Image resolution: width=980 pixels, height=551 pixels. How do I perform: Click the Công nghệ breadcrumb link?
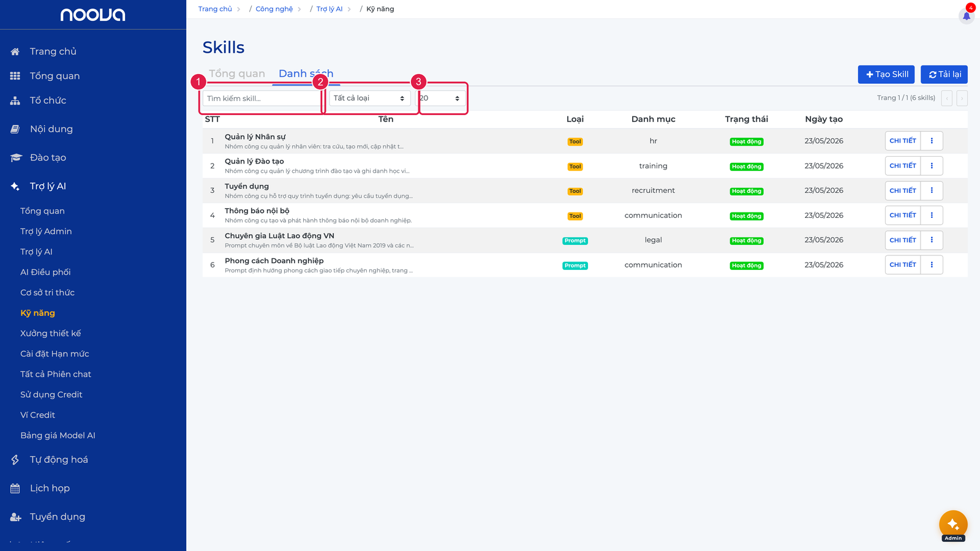(274, 9)
